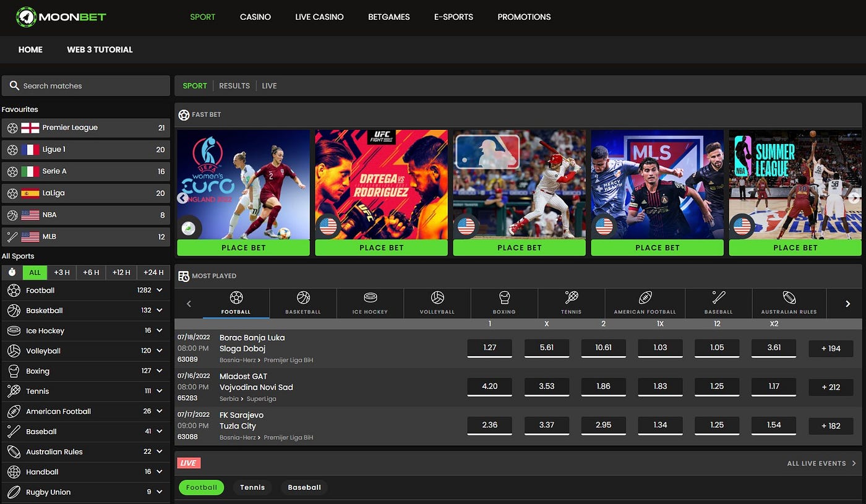Click the Search matches field
Viewport: 866px width, 504px height.
[x=86, y=86]
